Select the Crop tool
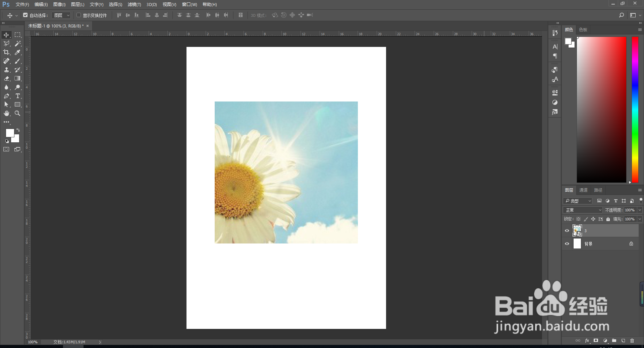Viewport: 644px width, 348px height. pyautogui.click(x=6, y=52)
